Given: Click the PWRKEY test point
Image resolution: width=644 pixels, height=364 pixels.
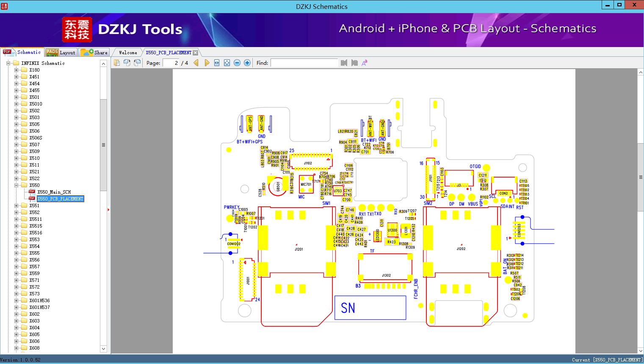Looking at the screenshot, I should (229, 219).
